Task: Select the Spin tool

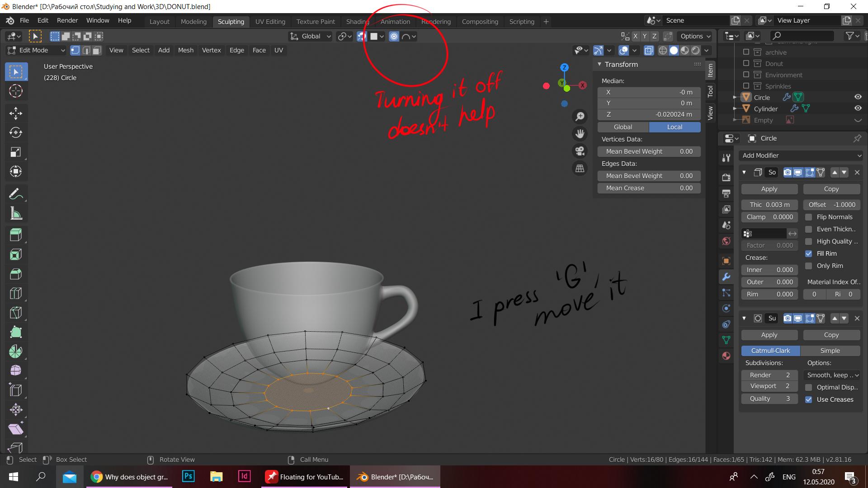Action: coord(16,352)
